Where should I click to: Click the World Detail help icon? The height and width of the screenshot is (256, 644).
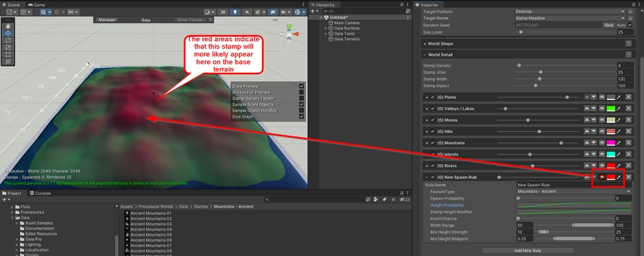(628, 55)
